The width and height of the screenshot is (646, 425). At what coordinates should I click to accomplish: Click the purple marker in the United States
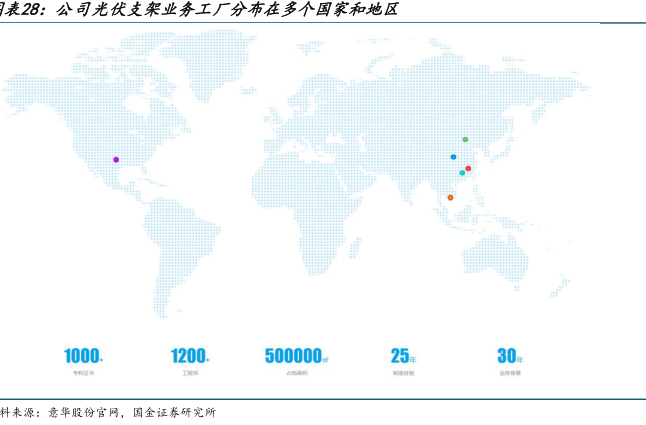point(116,159)
